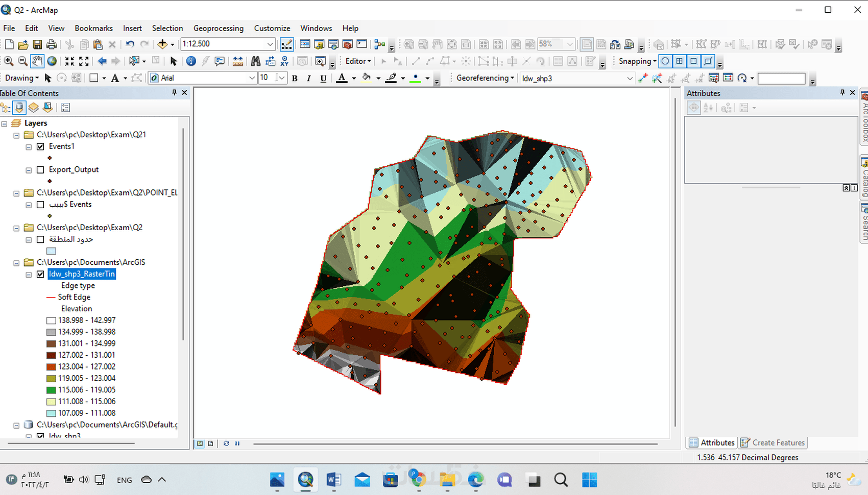Screen dimensions: 868x495
Task: Toggle End Snapping
Action: (x=680, y=61)
